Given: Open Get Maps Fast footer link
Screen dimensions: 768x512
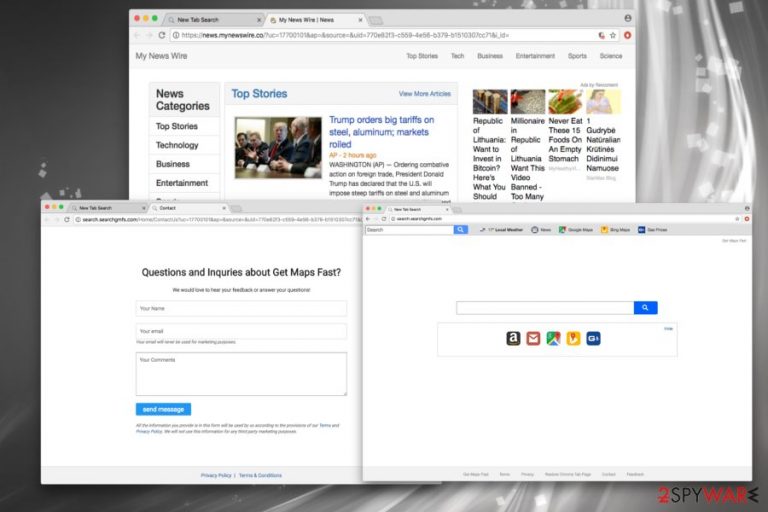Looking at the screenshot, I should [x=476, y=474].
